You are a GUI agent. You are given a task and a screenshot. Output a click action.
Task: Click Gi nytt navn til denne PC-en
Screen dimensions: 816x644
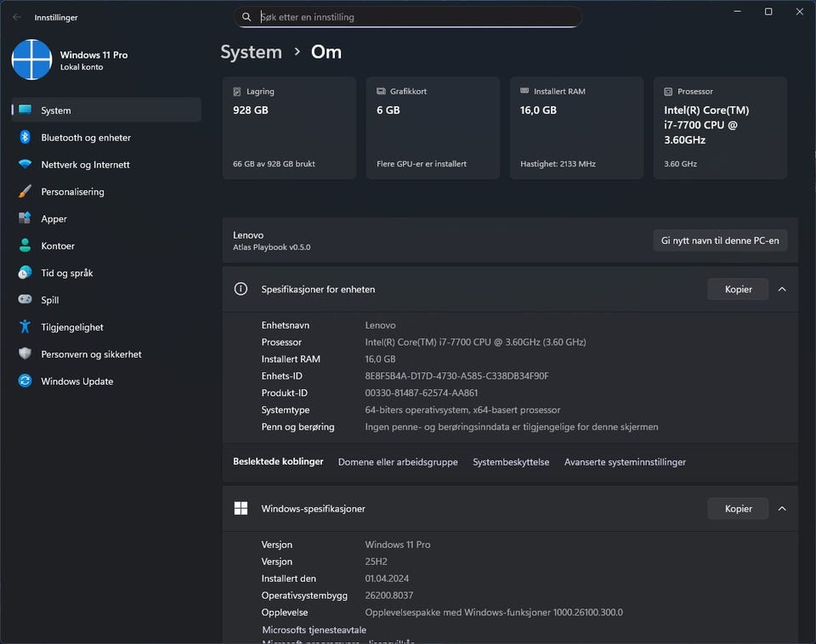(x=720, y=240)
